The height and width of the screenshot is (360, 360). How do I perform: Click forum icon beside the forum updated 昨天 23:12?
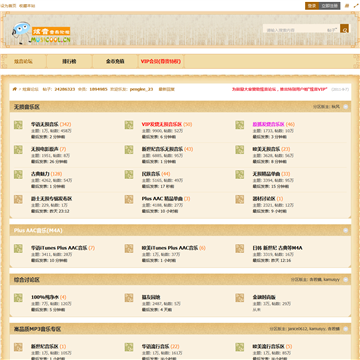(x=18, y=199)
